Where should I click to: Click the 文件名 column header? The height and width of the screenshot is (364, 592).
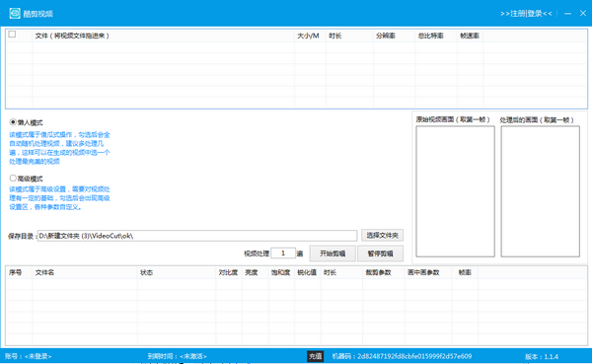click(x=85, y=272)
